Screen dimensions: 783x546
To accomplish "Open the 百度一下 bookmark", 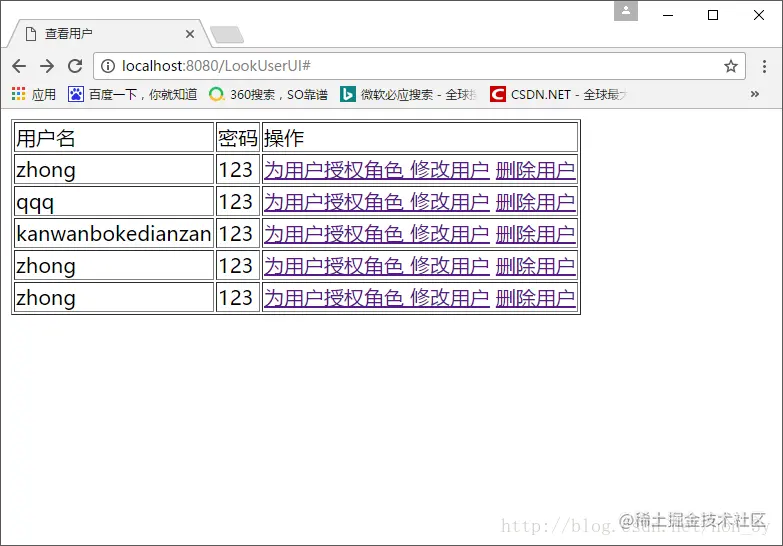I will tap(133, 94).
